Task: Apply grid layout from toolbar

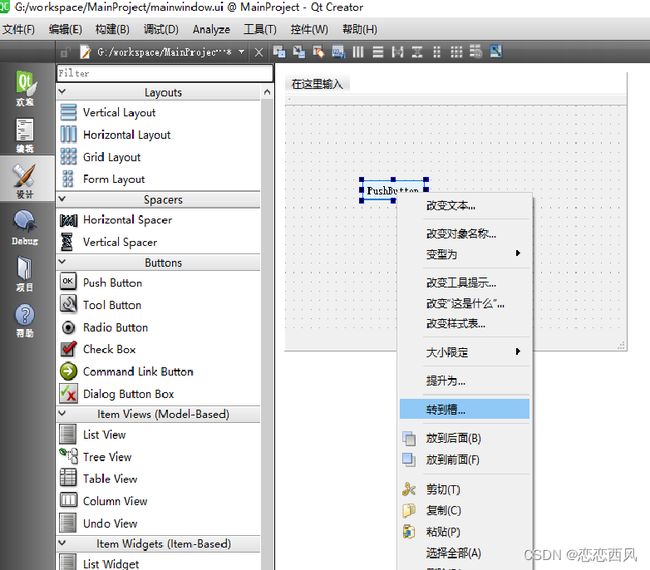Action: (456, 52)
